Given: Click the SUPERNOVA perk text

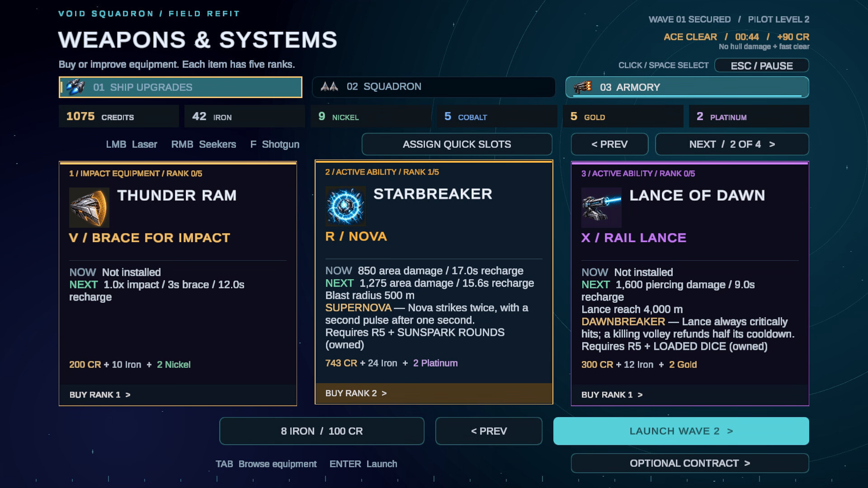Looking at the screenshot, I should coord(358,308).
